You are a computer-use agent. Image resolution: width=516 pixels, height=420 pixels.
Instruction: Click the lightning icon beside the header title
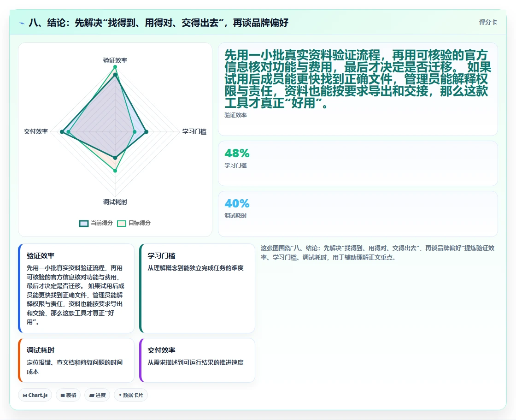[22, 23]
